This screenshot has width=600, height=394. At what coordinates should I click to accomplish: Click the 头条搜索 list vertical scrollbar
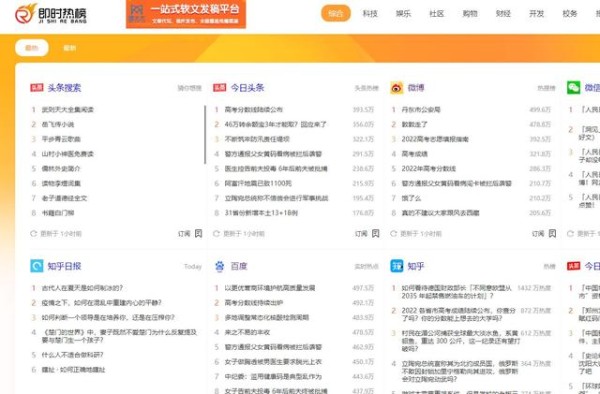pyautogui.click(x=205, y=135)
